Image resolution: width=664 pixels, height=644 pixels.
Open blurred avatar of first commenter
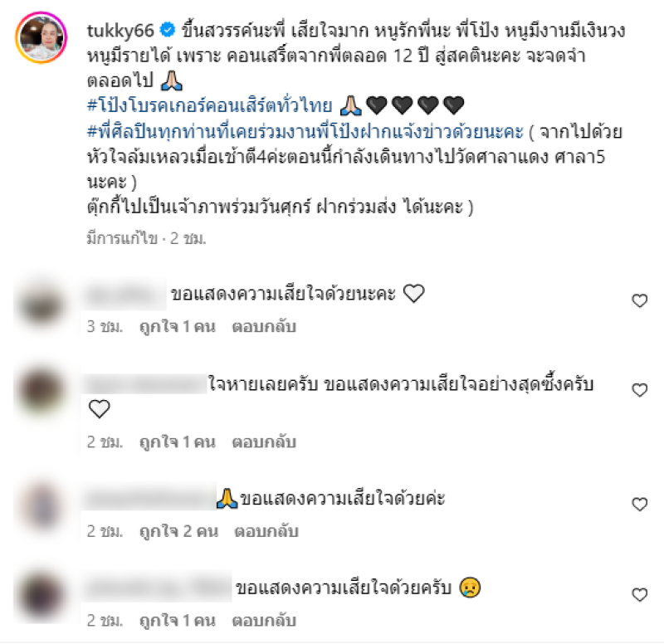click(41, 305)
